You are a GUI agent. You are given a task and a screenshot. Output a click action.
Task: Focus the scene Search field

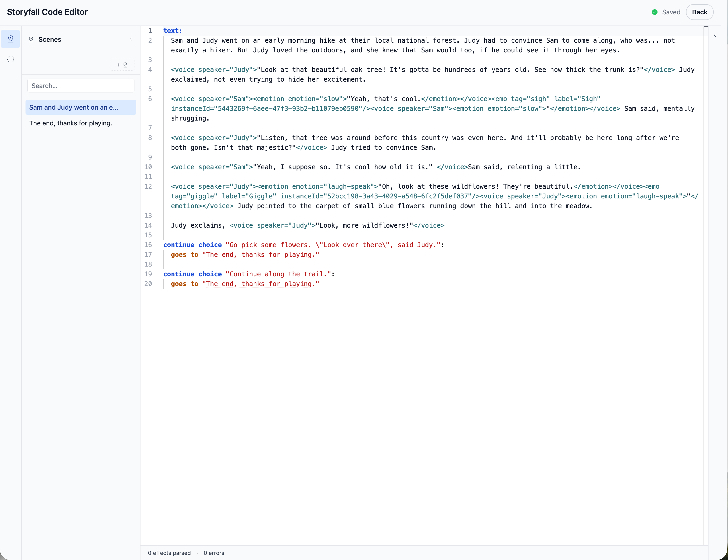pos(81,86)
